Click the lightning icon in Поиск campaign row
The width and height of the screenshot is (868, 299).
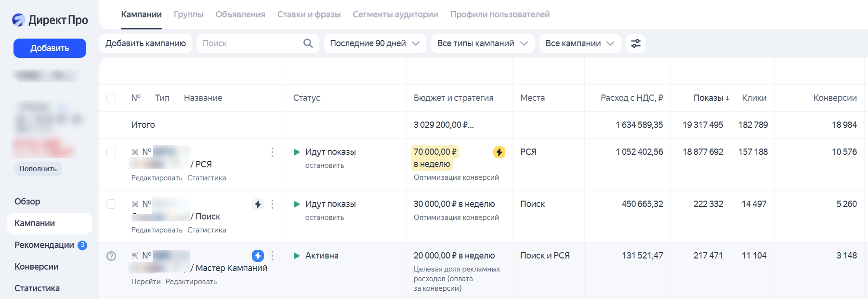point(258,204)
